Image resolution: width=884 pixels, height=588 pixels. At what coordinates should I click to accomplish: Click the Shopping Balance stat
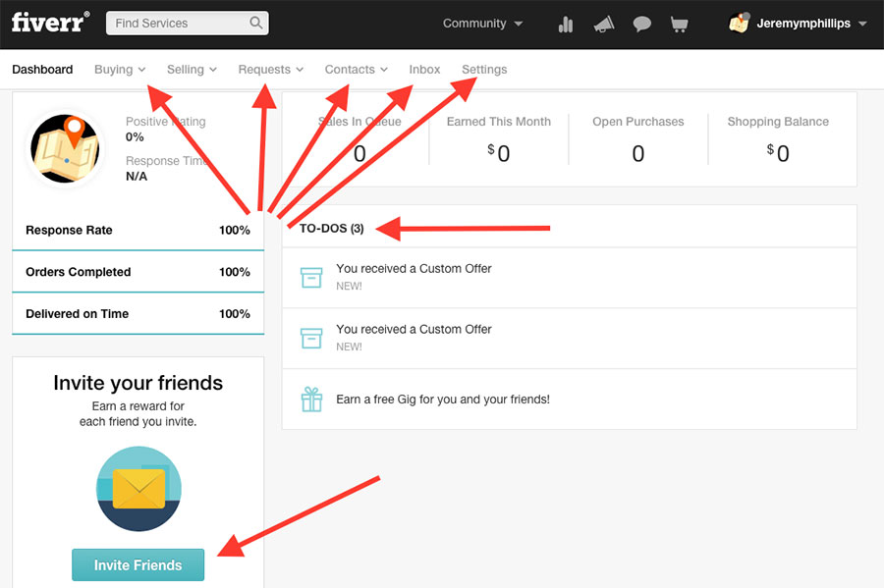click(x=778, y=139)
